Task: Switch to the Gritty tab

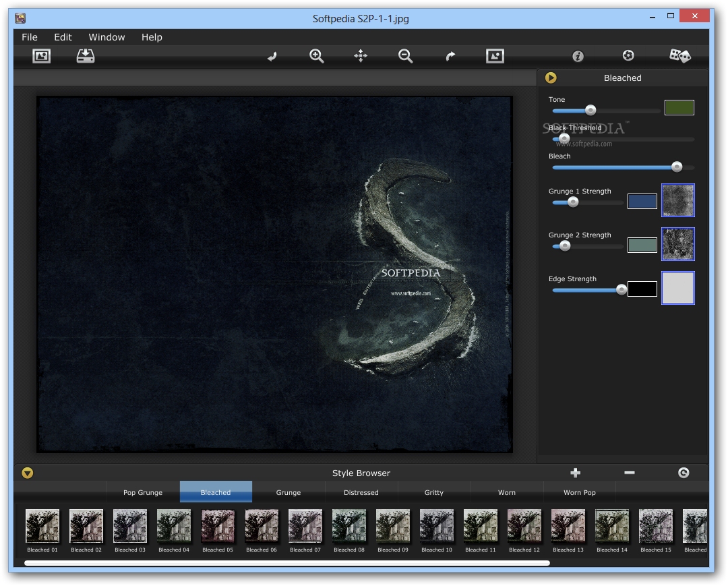Action: coord(434,492)
